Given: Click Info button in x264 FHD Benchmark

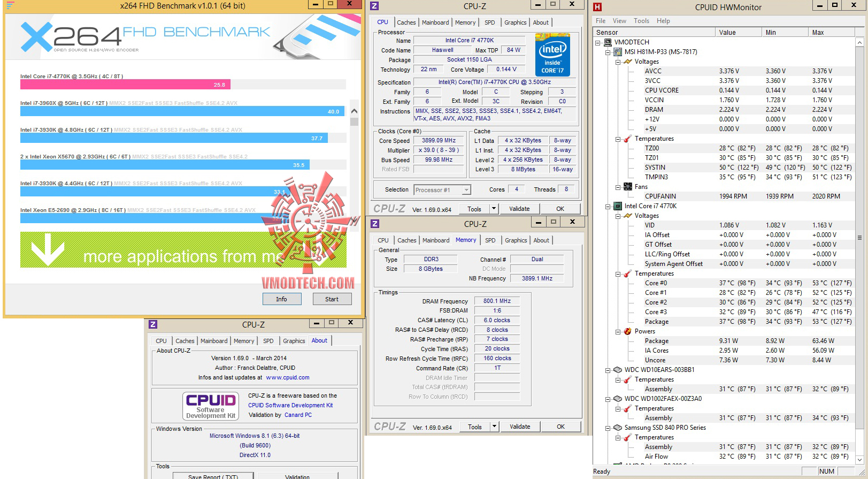Looking at the screenshot, I should (x=281, y=299).
